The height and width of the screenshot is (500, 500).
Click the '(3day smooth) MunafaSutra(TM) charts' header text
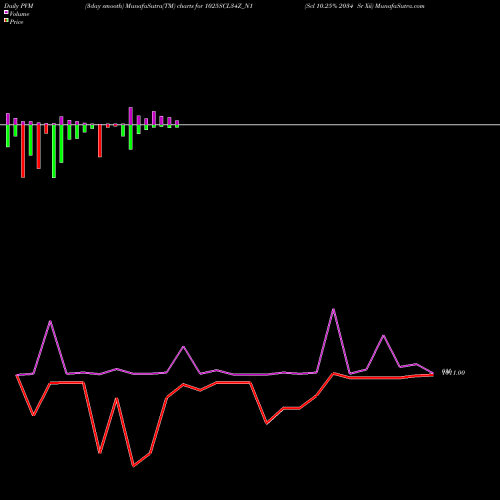point(139,6)
